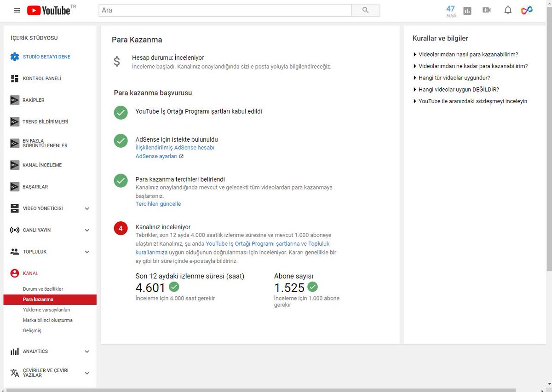
Task: Click Tercihleri güncelle link
Action: pos(158,204)
